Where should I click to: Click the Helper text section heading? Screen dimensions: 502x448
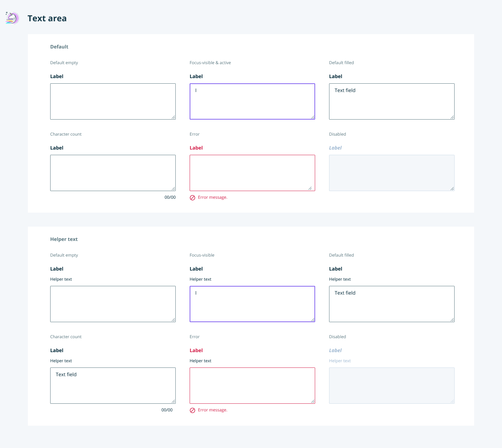(64, 239)
